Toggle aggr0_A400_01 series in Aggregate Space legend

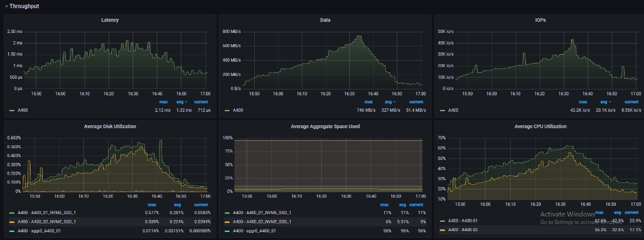click(254, 231)
